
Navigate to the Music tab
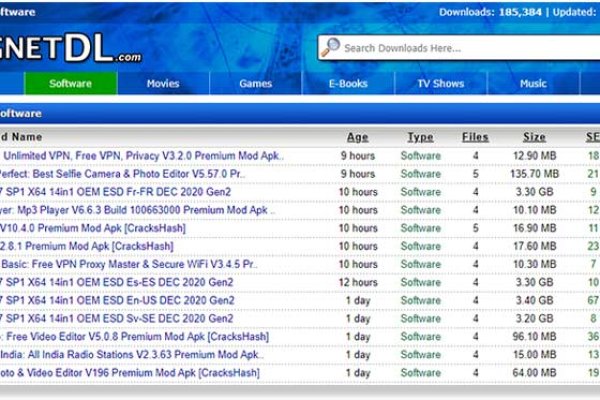click(533, 84)
